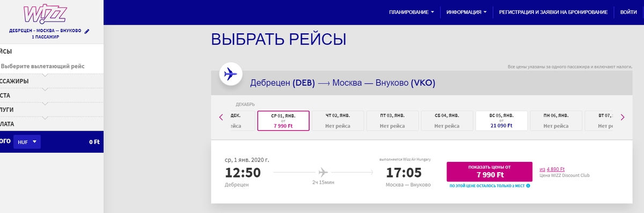Show previous dates with left arrow

221,117
